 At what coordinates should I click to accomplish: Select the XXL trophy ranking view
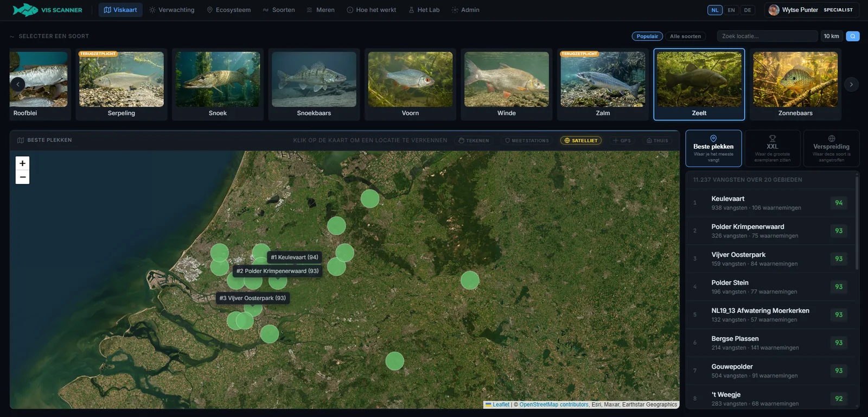point(773,148)
